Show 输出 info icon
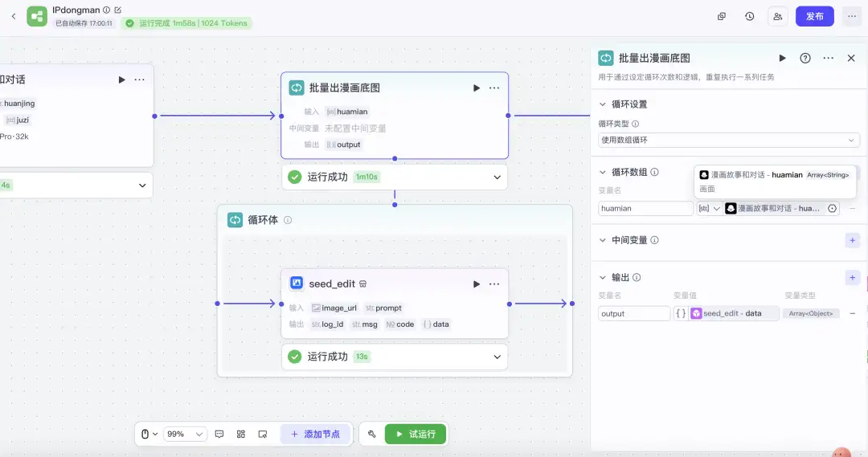This screenshot has width=868, height=457. [x=637, y=278]
